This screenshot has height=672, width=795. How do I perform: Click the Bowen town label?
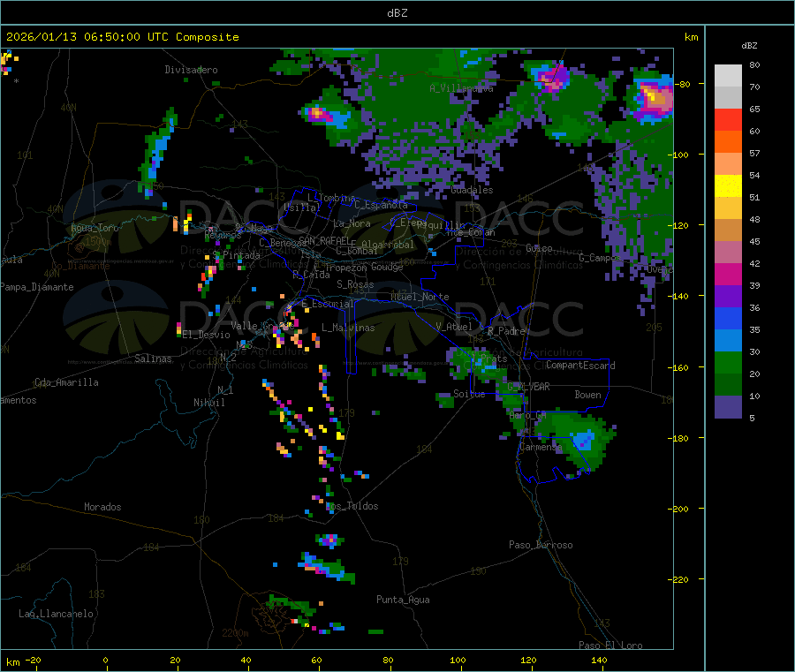click(587, 395)
